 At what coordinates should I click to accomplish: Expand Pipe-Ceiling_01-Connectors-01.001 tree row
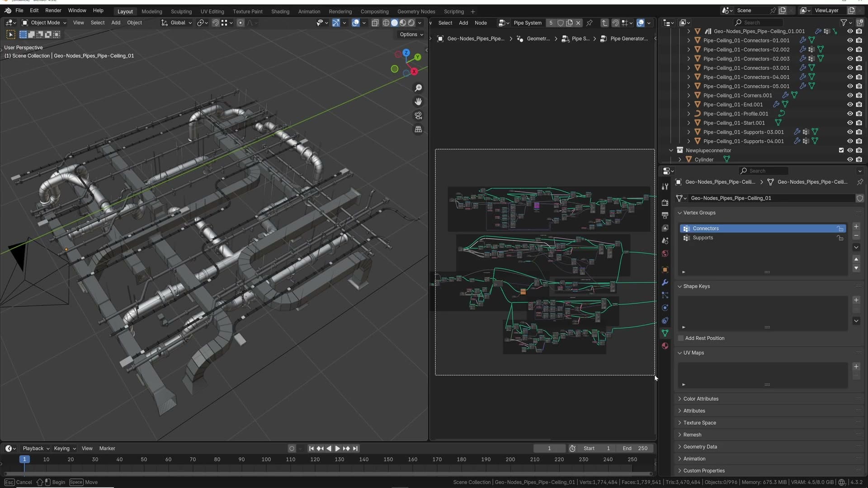pyautogui.click(x=689, y=40)
